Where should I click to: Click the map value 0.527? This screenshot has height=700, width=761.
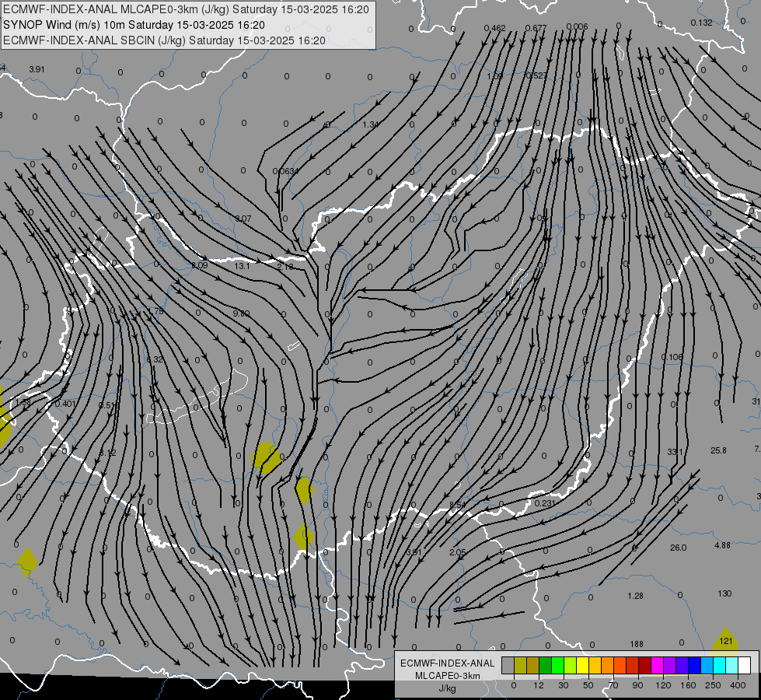537,75
